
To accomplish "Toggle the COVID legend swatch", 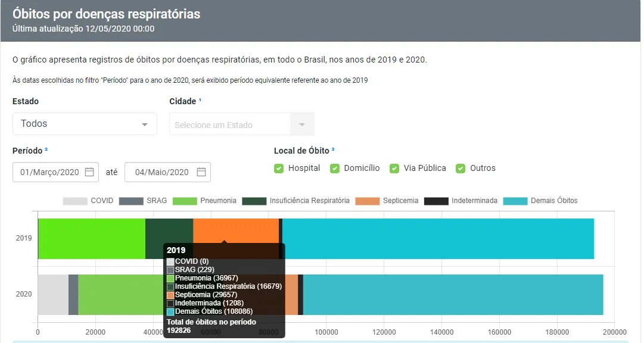I will tap(75, 201).
